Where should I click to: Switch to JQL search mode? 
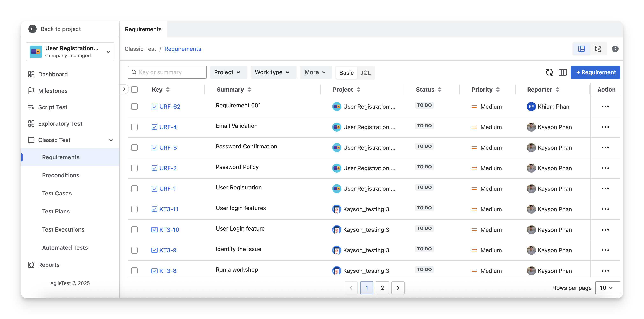click(x=365, y=73)
